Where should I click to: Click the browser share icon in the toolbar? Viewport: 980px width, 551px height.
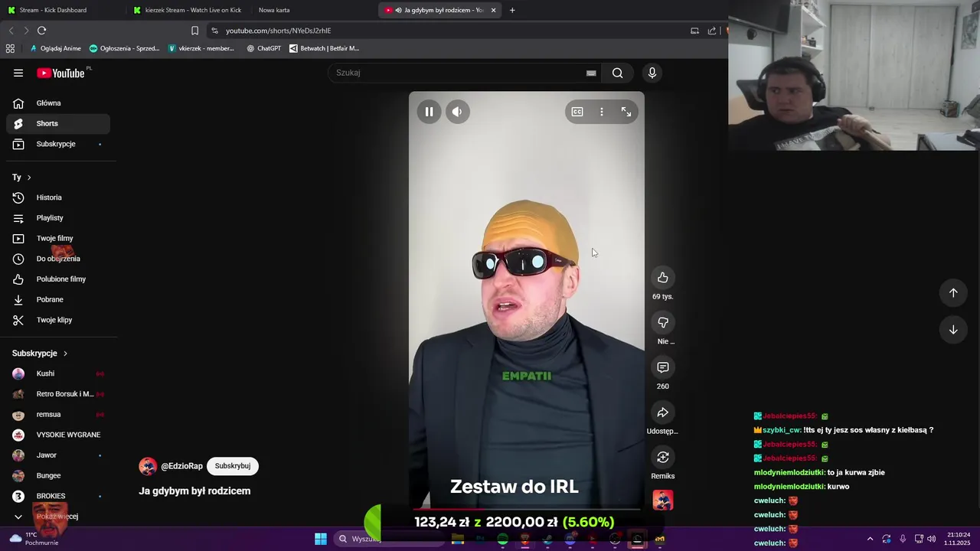pyautogui.click(x=712, y=31)
